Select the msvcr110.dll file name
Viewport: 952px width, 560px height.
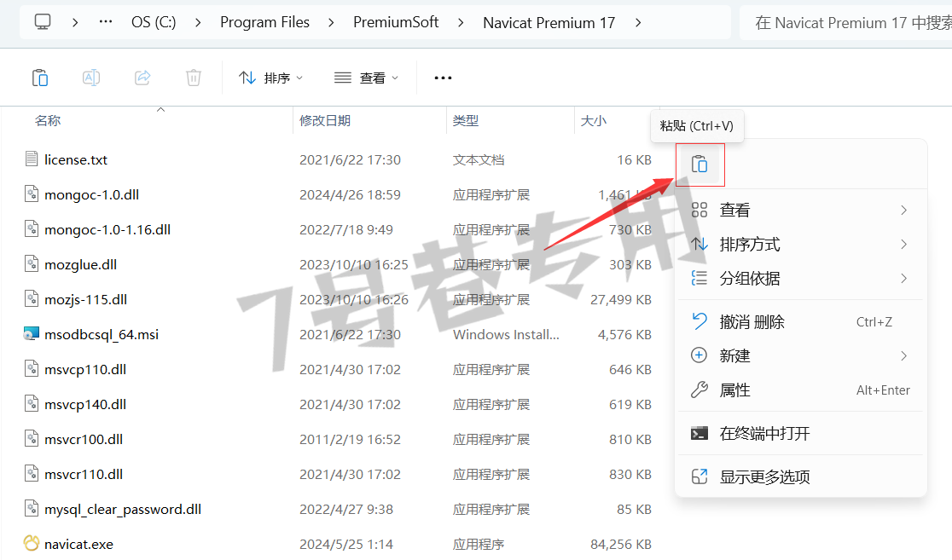tap(84, 475)
